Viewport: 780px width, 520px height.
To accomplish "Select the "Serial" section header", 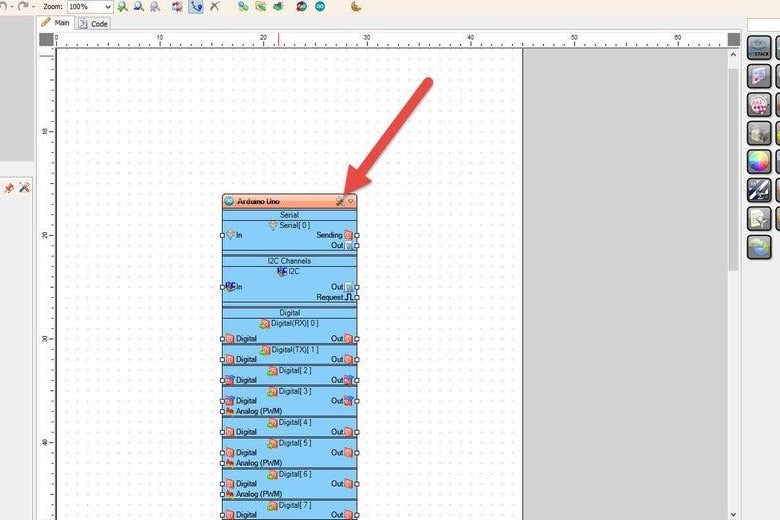I will click(289, 215).
